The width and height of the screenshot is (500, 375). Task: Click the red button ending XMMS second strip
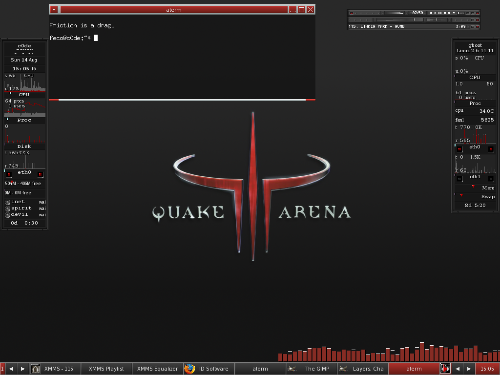[477, 20]
